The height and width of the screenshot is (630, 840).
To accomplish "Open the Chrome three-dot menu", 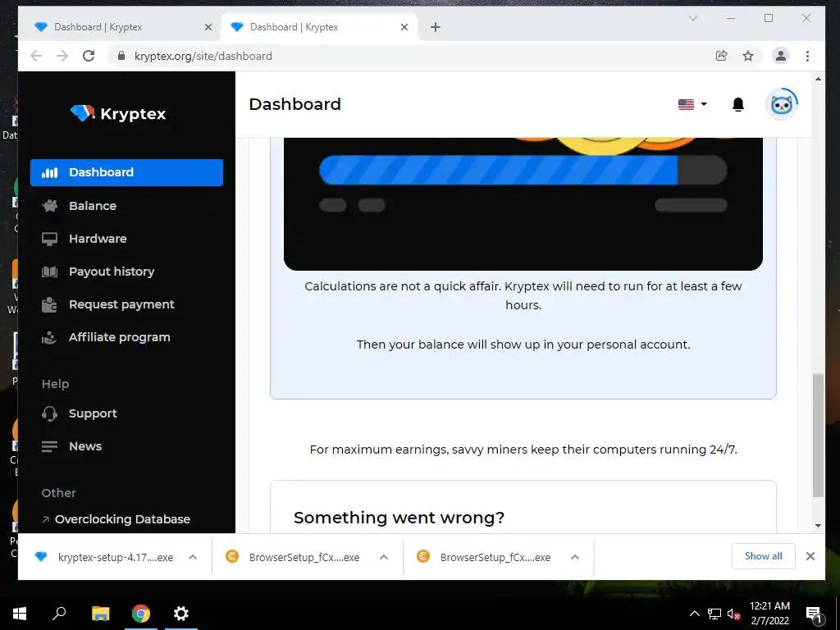I will pos(807,56).
